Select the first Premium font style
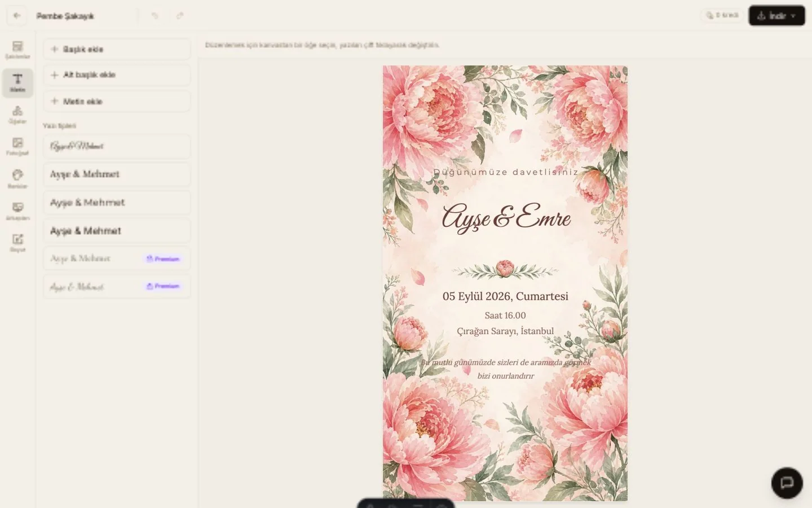This screenshot has width=812, height=508. click(x=117, y=259)
